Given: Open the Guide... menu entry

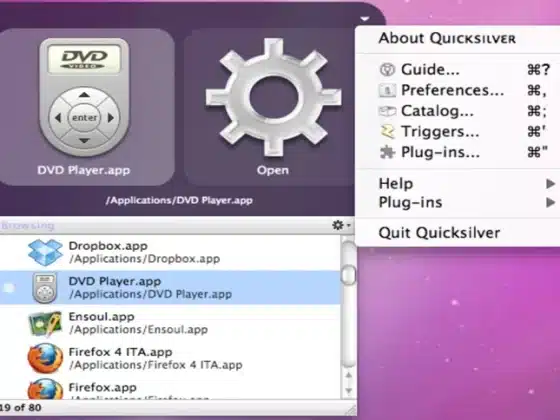Looking at the screenshot, I should pos(458,69).
